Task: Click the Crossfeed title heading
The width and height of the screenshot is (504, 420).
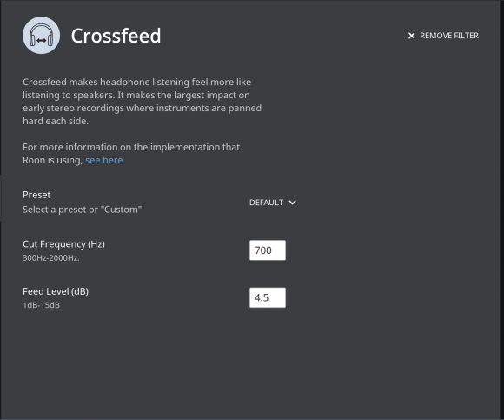Action: point(116,36)
